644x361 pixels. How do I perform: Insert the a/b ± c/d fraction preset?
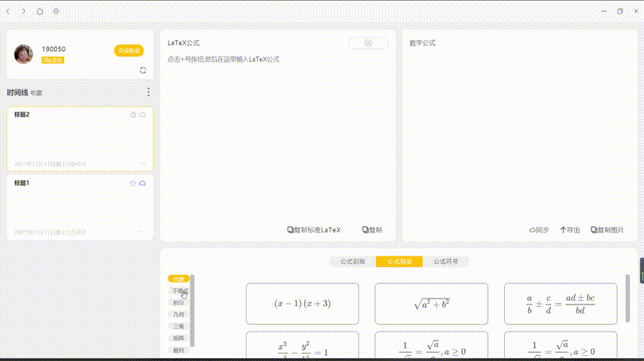click(x=560, y=304)
